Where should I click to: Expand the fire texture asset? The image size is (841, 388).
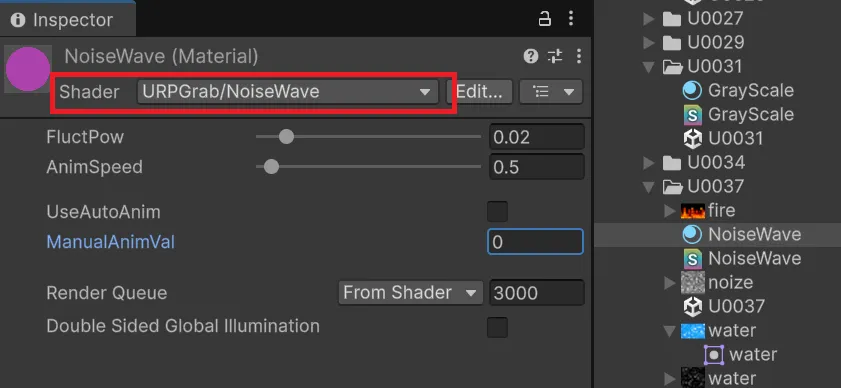click(x=669, y=210)
